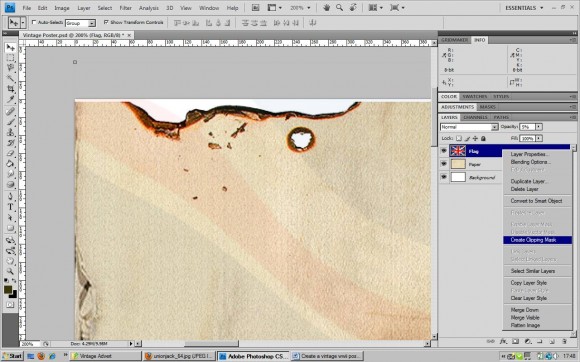This screenshot has width=580, height=362.
Task: Select the Pen tool
Action: [x=10, y=196]
